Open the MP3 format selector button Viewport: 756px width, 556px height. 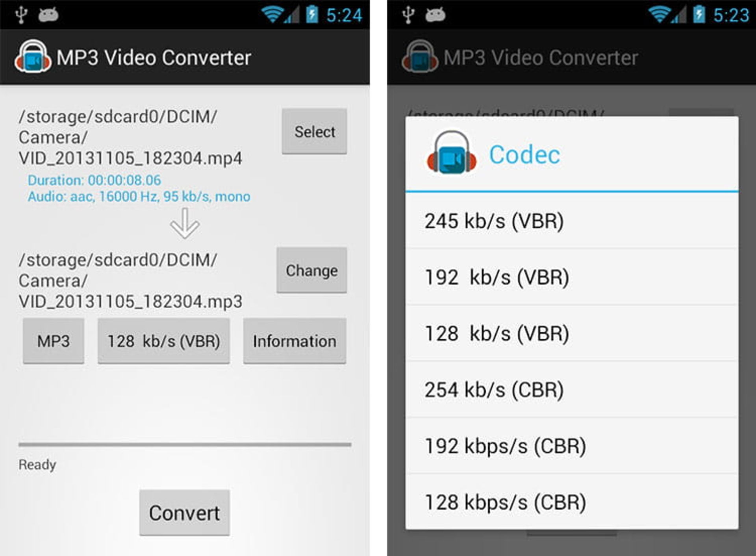tap(54, 341)
